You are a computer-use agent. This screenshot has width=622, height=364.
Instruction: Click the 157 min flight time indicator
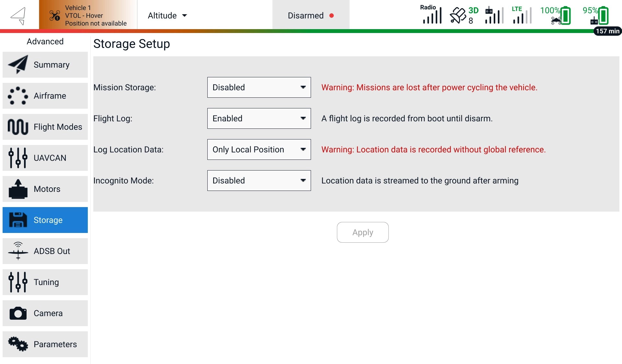pos(607,31)
